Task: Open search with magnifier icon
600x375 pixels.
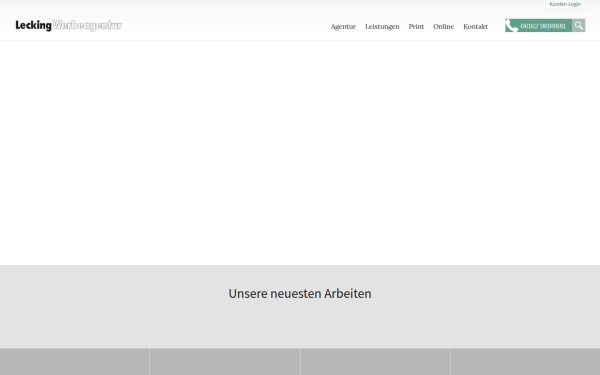Action: (579, 26)
